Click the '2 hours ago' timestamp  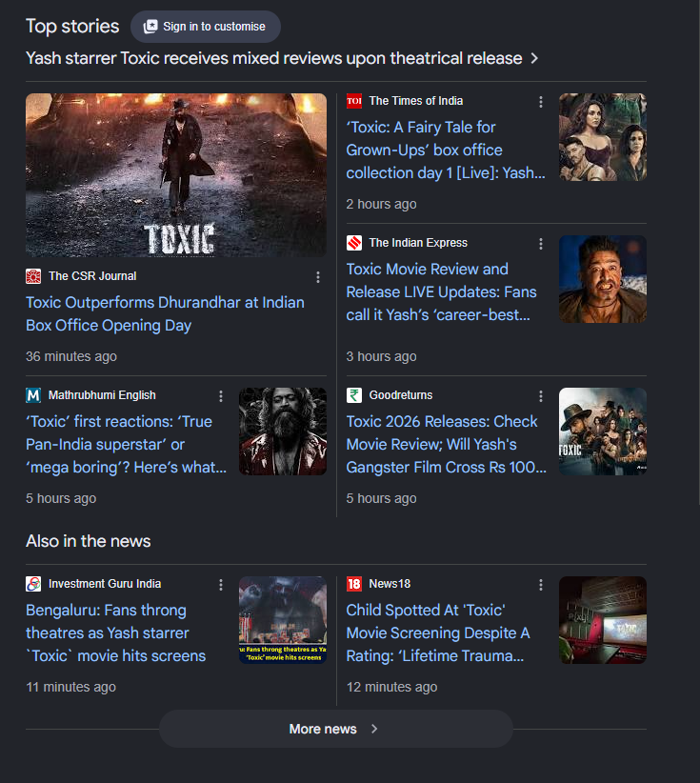(x=382, y=204)
